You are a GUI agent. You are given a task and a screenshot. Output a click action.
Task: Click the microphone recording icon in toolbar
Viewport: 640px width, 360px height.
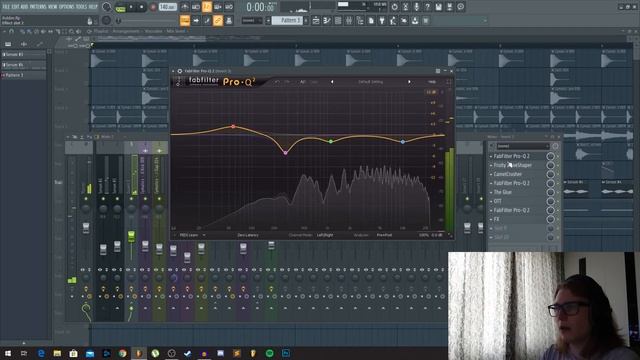tap(416, 7)
